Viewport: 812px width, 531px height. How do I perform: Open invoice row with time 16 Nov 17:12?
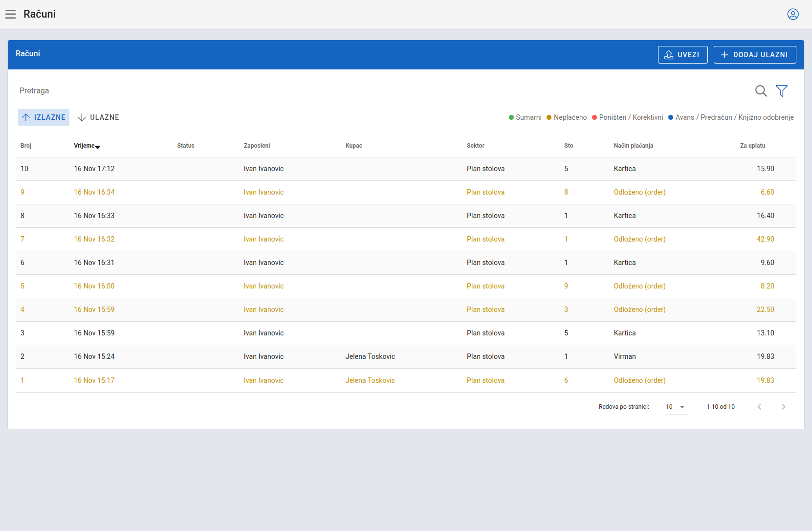coord(406,169)
